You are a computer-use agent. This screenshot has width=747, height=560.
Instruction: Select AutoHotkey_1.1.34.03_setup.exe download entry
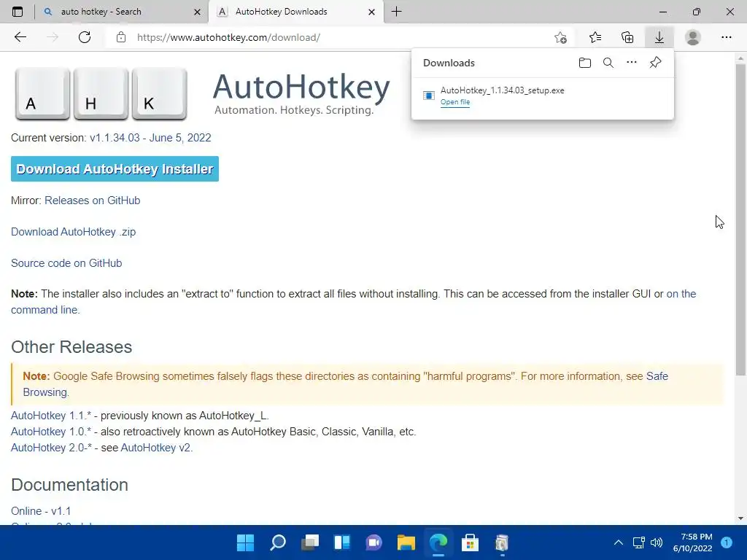[x=542, y=96]
